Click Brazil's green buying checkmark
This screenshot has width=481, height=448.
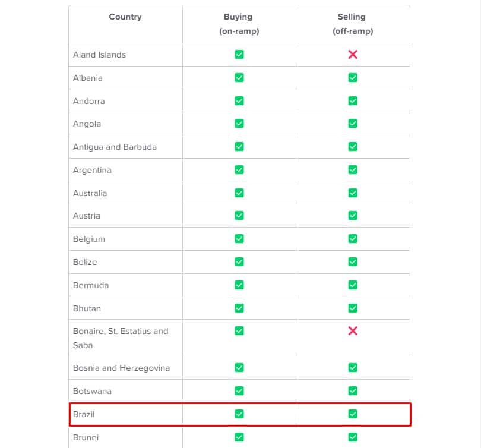pos(239,414)
